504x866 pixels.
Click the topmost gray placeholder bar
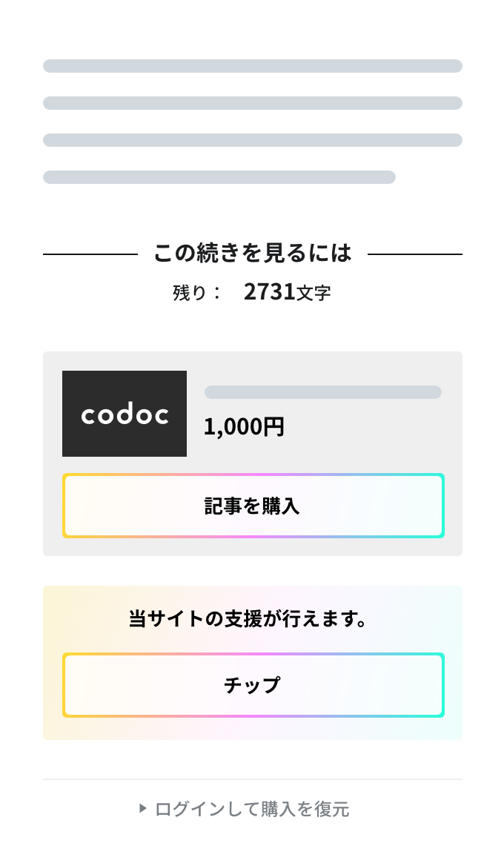tap(252, 66)
